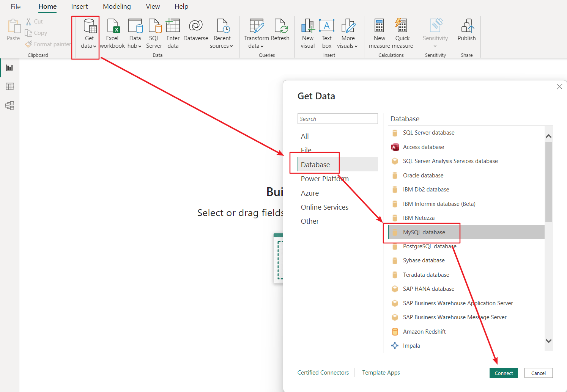Switch to Data view in the sidebar
Image resolution: width=567 pixels, height=392 pixels.
(9, 86)
